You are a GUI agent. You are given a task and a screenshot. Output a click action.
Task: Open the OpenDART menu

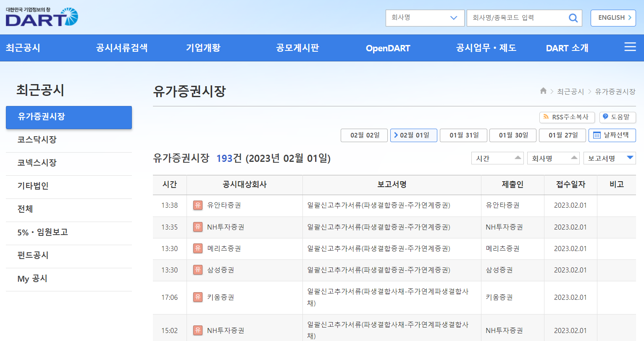(x=388, y=48)
